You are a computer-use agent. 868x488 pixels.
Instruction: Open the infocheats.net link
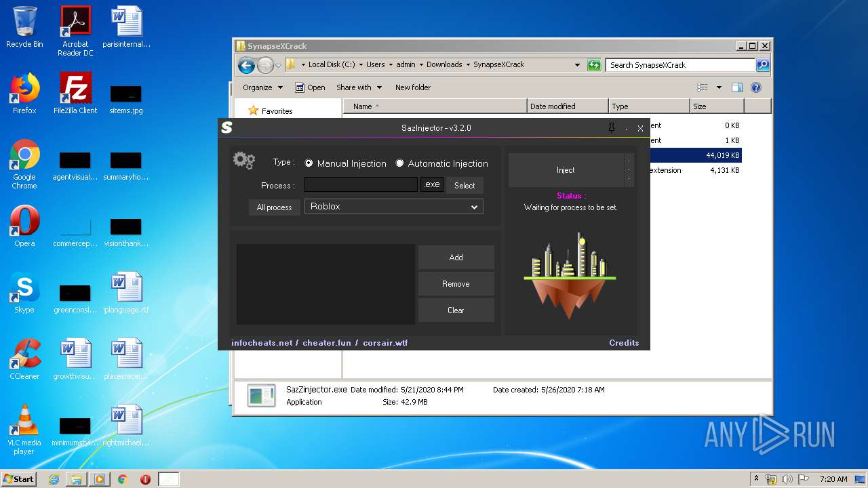coord(262,343)
